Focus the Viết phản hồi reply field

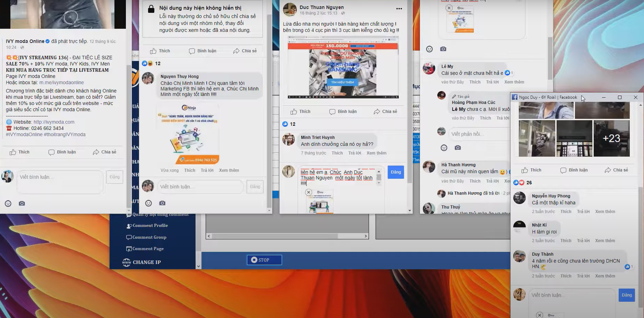(x=479, y=134)
